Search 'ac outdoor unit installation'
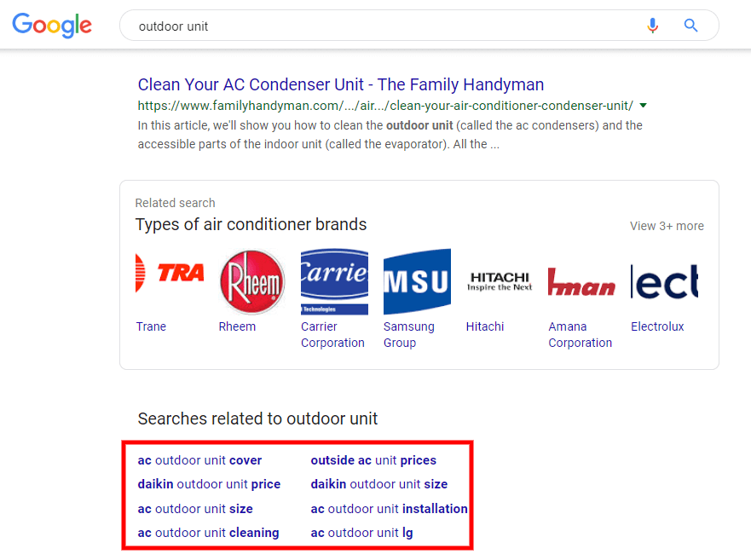751x560 pixels. pyautogui.click(x=389, y=509)
